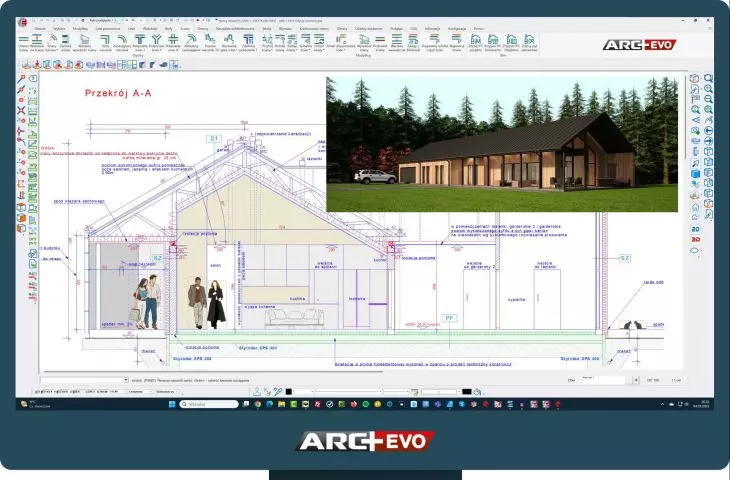Image resolution: width=730 pixels, height=480 pixels.
Task: Select the rounded corner join icon
Action: coord(122,39)
